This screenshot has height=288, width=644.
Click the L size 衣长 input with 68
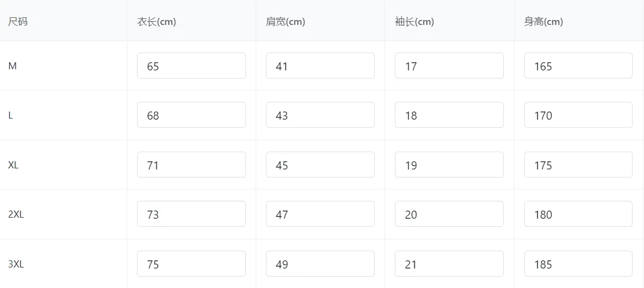(191, 115)
